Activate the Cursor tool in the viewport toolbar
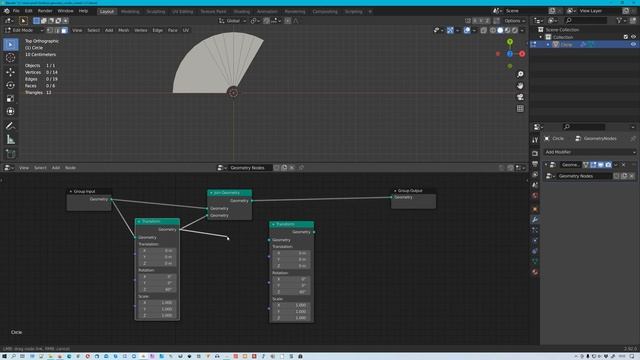This screenshot has height=360, width=640. (x=11, y=58)
